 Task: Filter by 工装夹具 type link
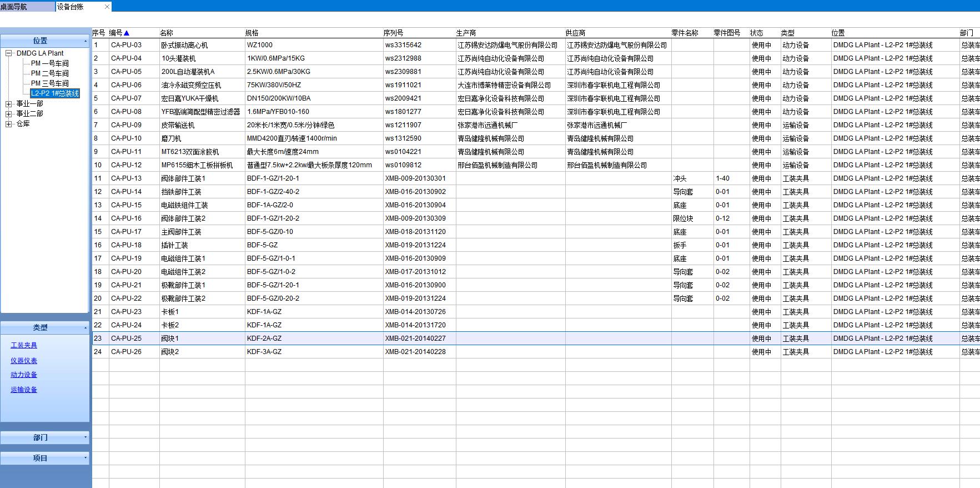(x=24, y=345)
